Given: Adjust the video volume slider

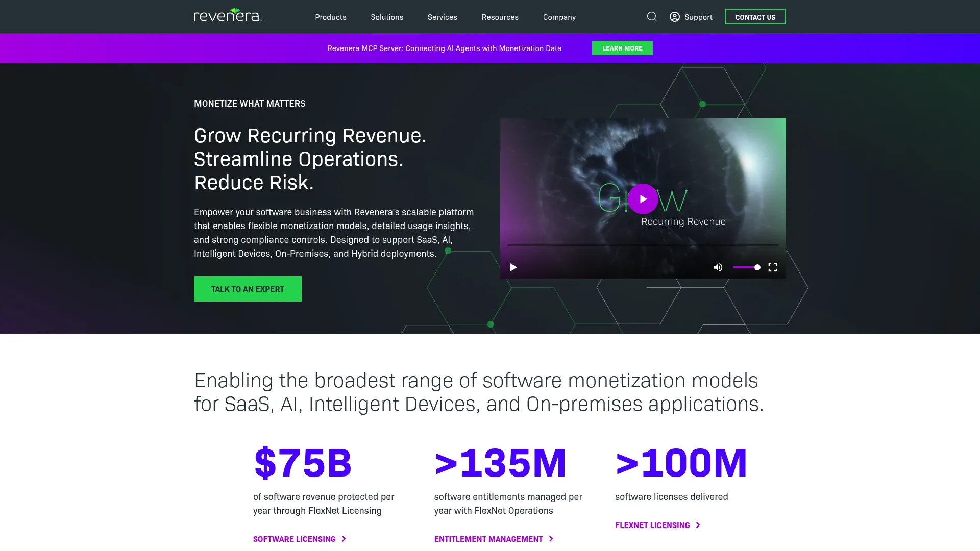Looking at the screenshot, I should click(747, 267).
